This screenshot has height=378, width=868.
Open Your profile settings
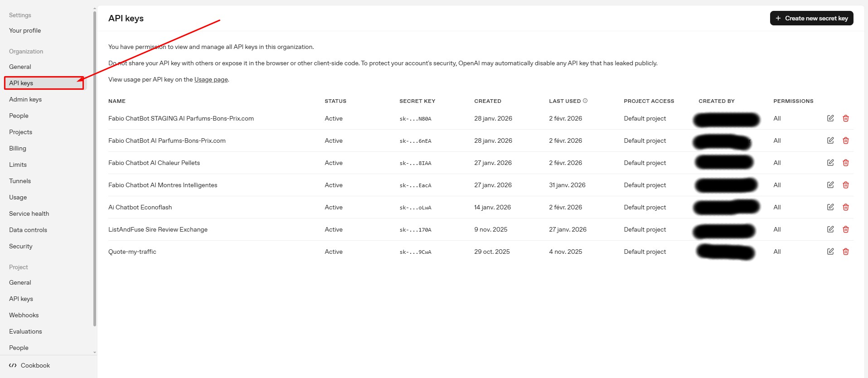pyautogui.click(x=25, y=30)
